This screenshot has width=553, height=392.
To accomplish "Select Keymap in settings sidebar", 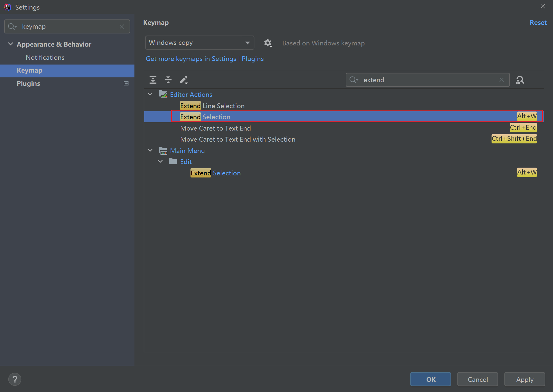I will (x=67, y=71).
